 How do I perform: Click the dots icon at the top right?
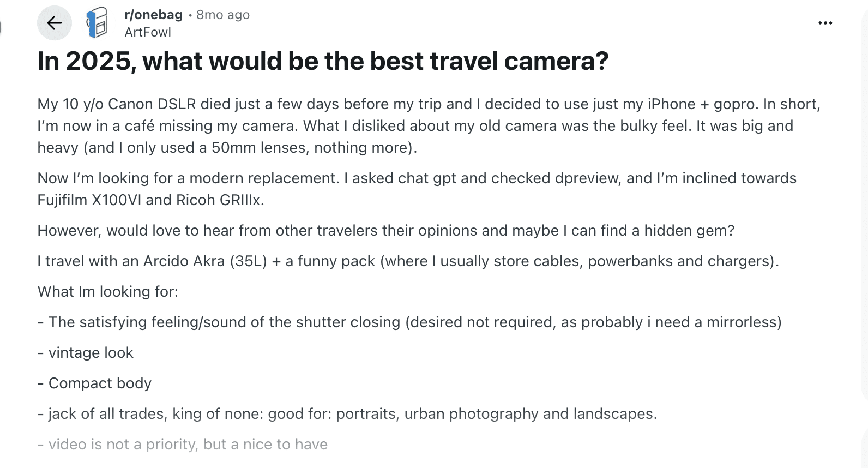[x=826, y=22]
